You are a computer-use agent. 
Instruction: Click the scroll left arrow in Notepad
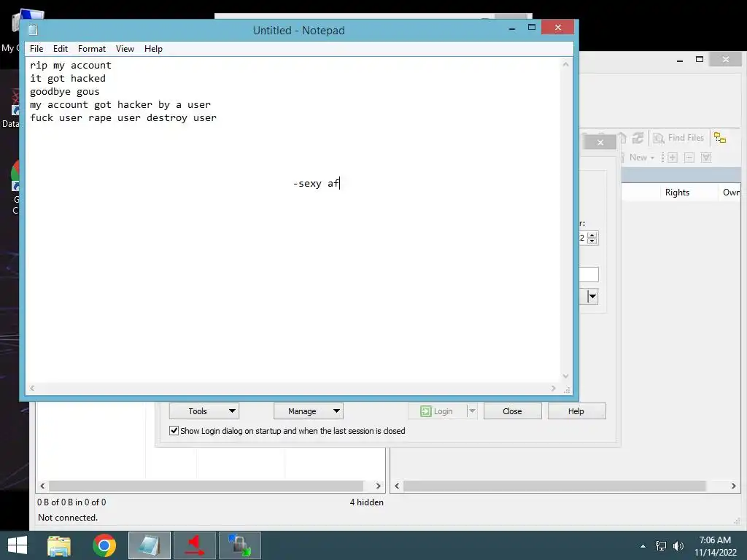click(x=32, y=389)
